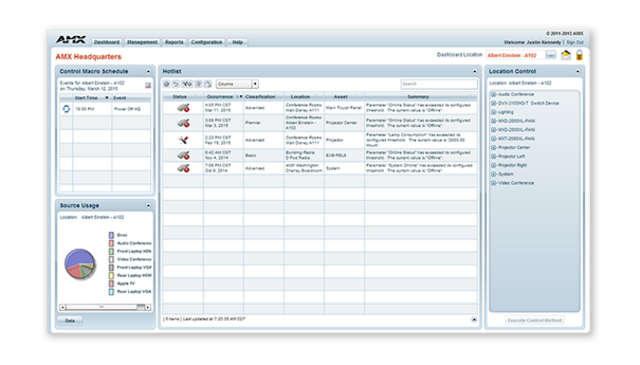Click the round icon at Hotlist bottom right
This screenshot has width=640, height=365.
(x=474, y=319)
